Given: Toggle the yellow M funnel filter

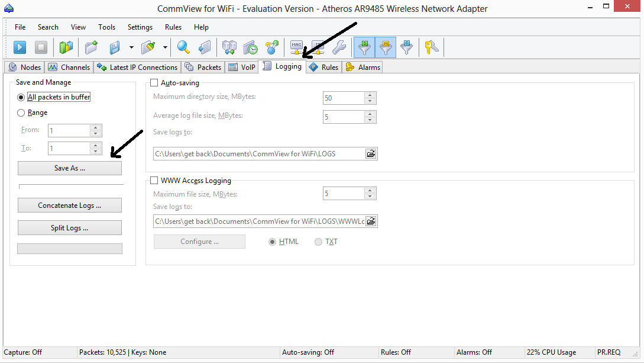Looking at the screenshot, I should point(385,47).
